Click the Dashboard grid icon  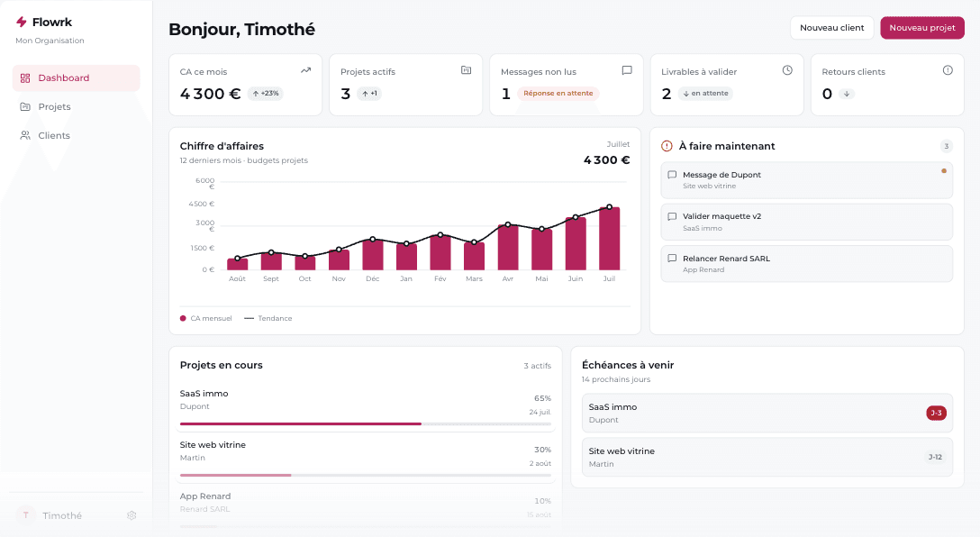coord(25,78)
